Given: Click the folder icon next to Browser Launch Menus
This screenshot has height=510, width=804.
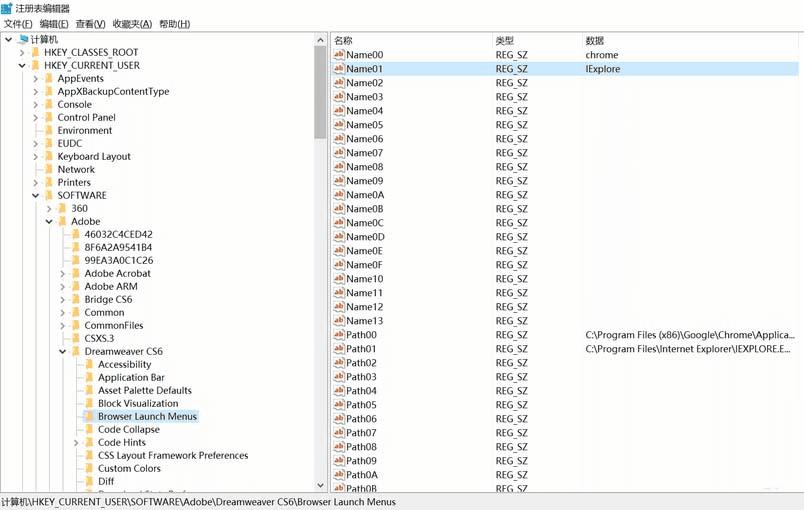Looking at the screenshot, I should point(89,416).
